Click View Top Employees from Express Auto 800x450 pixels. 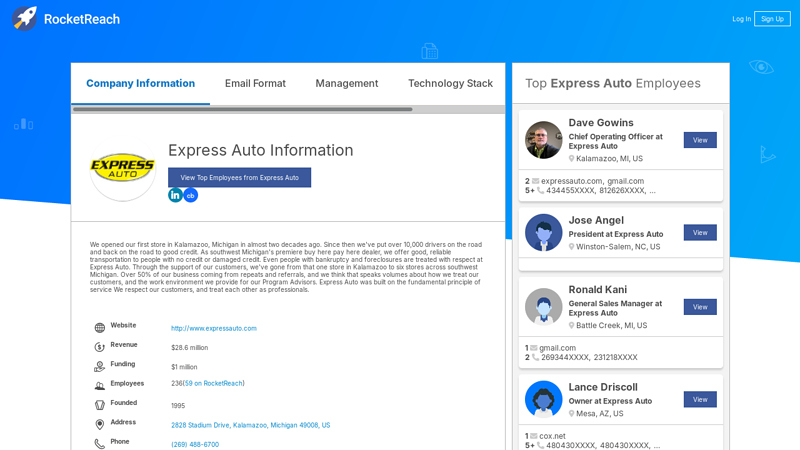click(239, 178)
